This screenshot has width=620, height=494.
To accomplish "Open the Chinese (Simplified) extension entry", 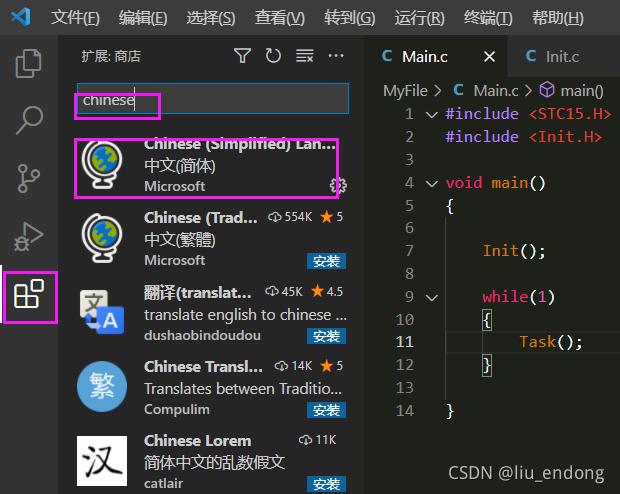I will coord(213,166).
